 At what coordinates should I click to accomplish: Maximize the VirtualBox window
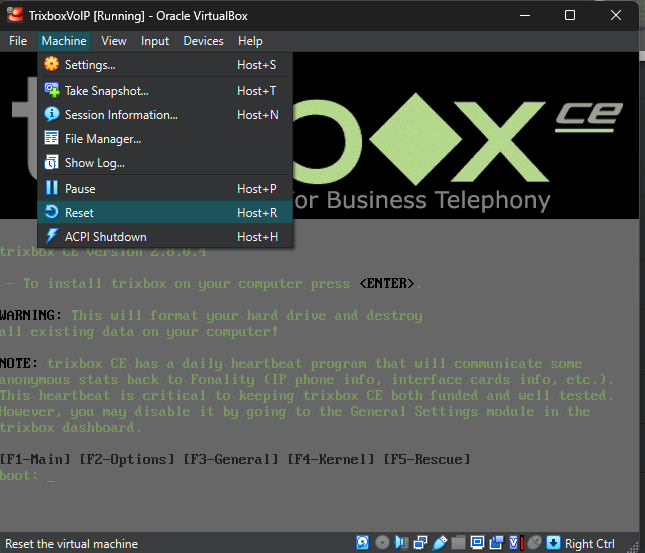click(570, 16)
